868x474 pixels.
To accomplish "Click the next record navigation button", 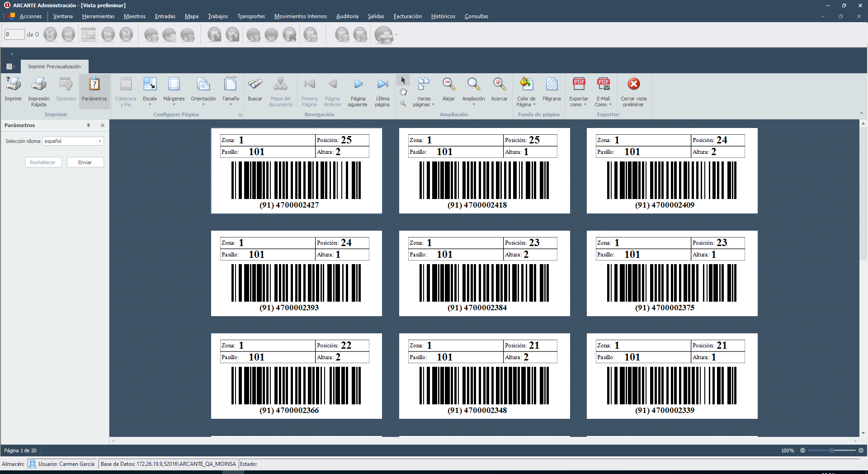I will pyautogui.click(x=108, y=34).
